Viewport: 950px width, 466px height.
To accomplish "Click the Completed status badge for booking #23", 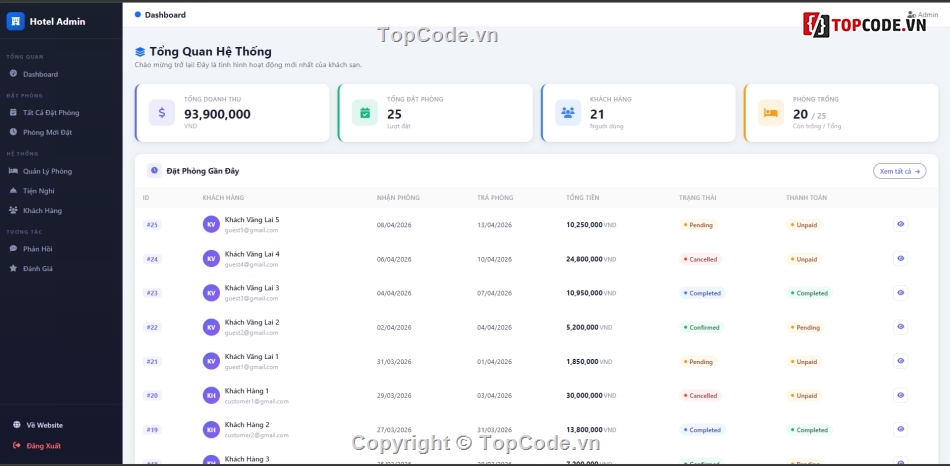I will tap(702, 293).
